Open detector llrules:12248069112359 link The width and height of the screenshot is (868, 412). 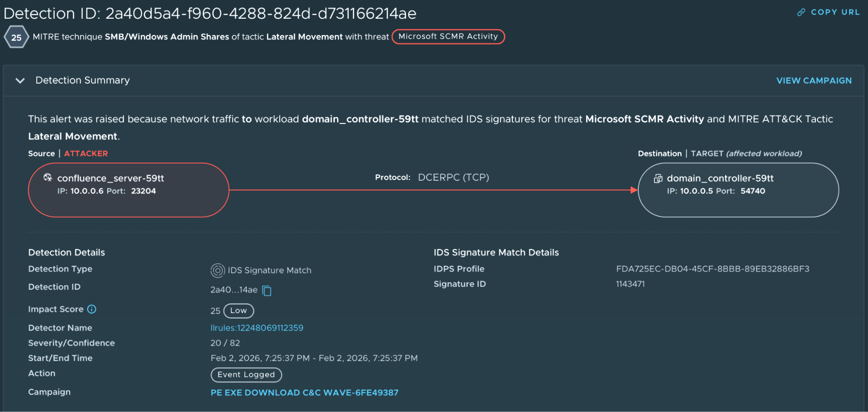(x=257, y=328)
